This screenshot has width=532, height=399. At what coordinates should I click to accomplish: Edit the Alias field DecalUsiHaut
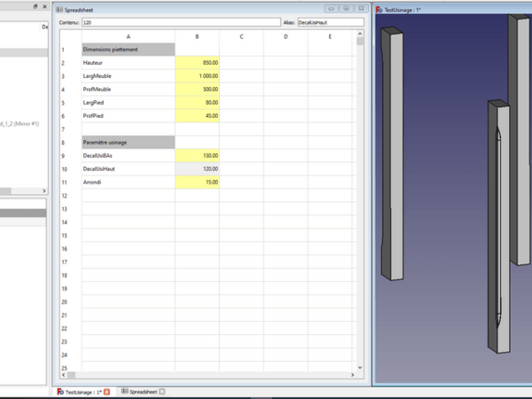tap(330, 20)
